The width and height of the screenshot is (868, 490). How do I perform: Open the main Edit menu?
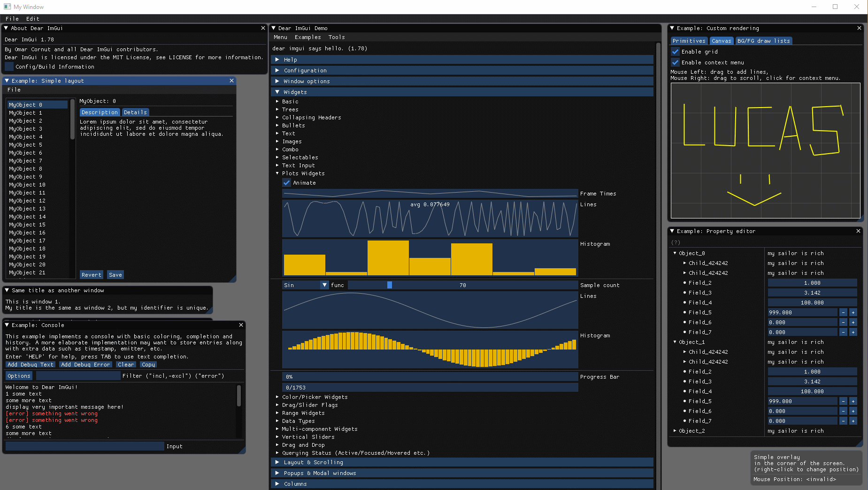click(x=33, y=19)
